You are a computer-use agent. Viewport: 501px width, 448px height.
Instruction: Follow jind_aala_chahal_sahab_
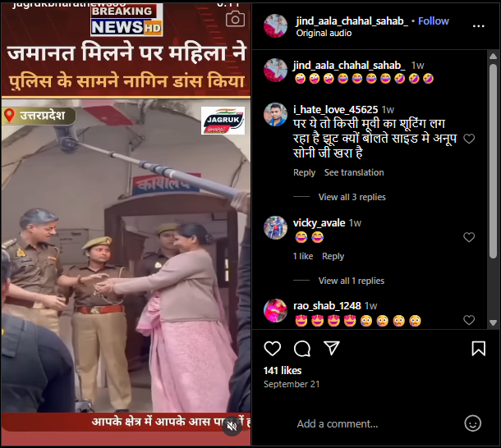tap(434, 21)
